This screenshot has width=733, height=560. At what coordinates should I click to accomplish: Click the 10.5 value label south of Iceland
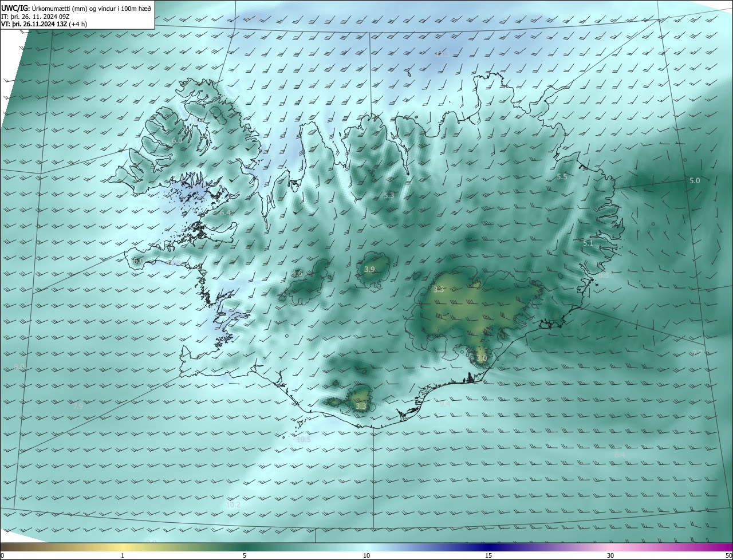pos(304,440)
